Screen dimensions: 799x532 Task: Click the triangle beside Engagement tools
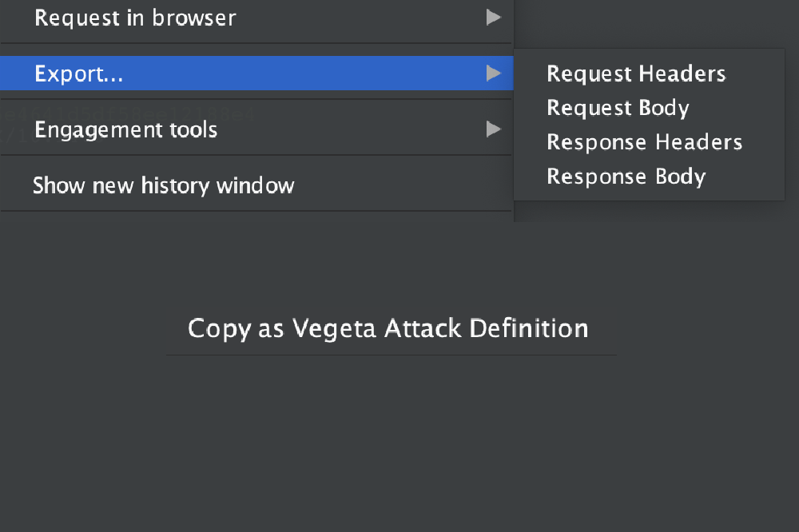click(494, 129)
